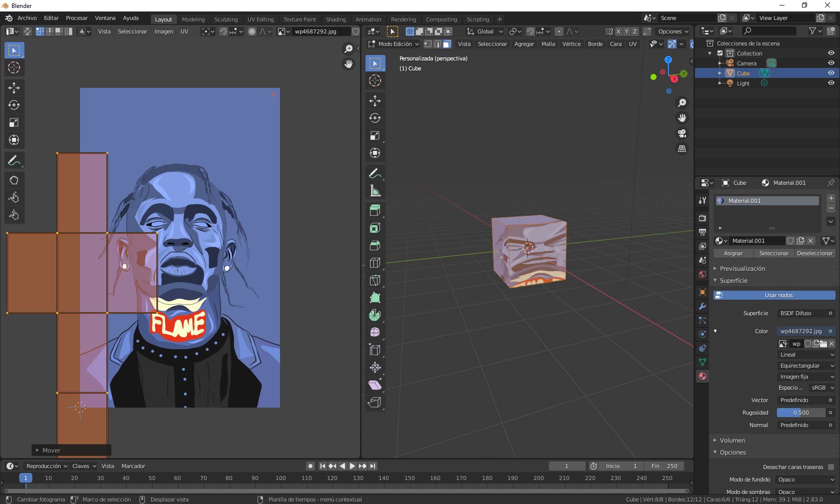Select the Cursor tool in UV editor
840x504 pixels.
14,67
